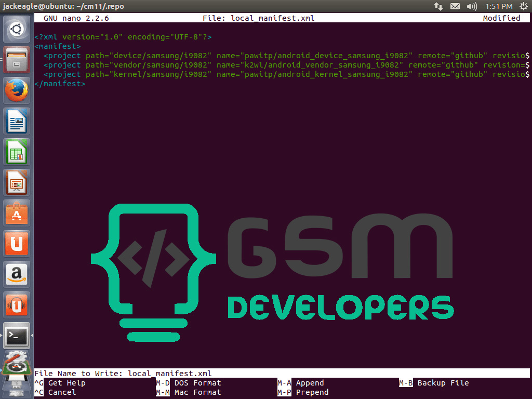Open the Files manager from the launcher
Viewport: 532px width, 399px height.
(17, 60)
